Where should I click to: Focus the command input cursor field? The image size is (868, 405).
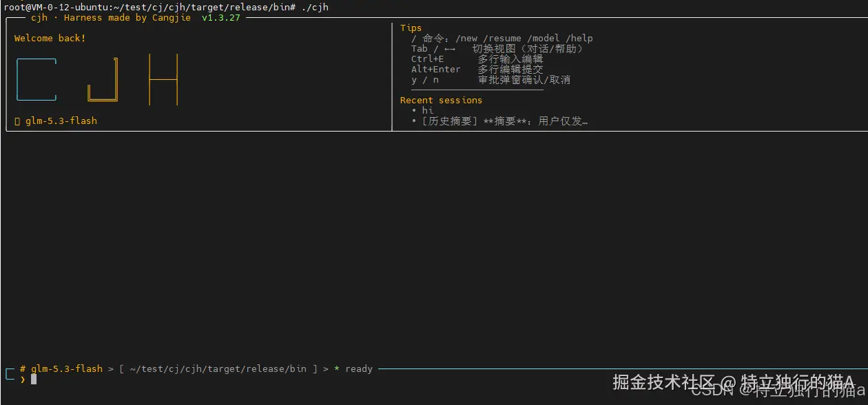coord(34,379)
